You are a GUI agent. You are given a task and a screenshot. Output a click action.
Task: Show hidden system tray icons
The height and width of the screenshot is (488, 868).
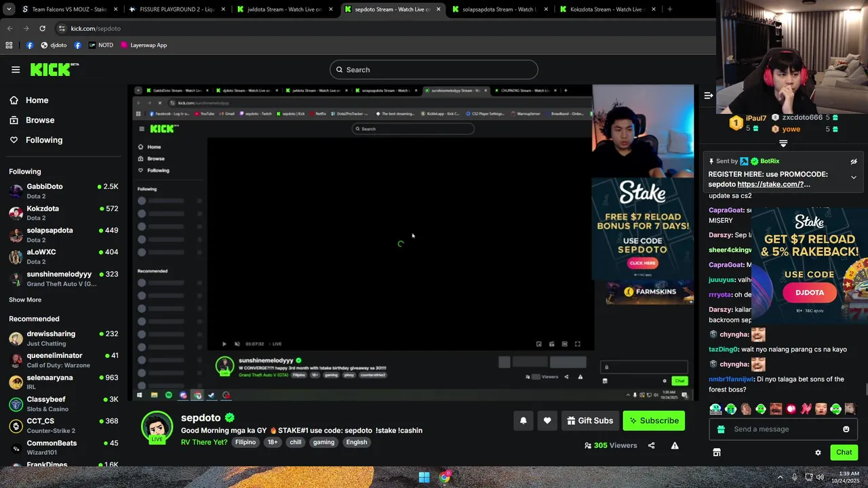[780, 477]
